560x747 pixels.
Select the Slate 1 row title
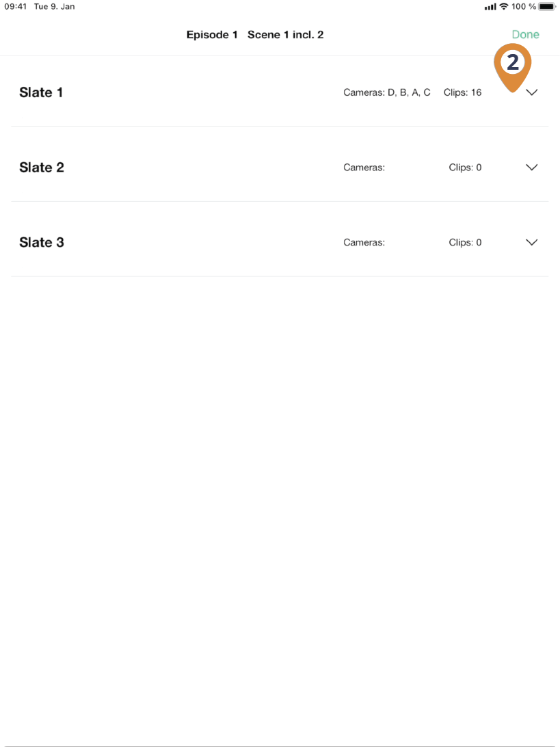click(x=41, y=92)
